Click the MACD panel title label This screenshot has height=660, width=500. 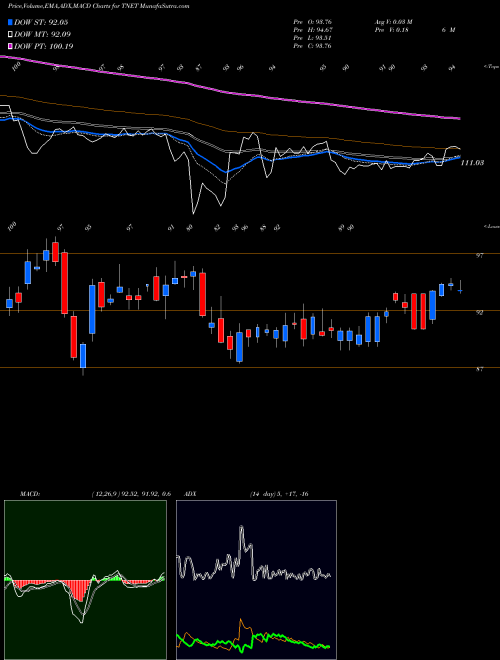tap(30, 494)
